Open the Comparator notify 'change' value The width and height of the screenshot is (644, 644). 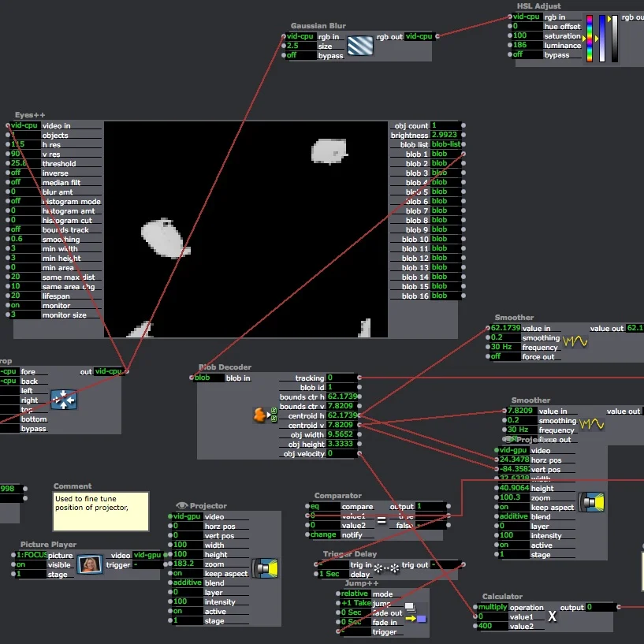(x=325, y=534)
